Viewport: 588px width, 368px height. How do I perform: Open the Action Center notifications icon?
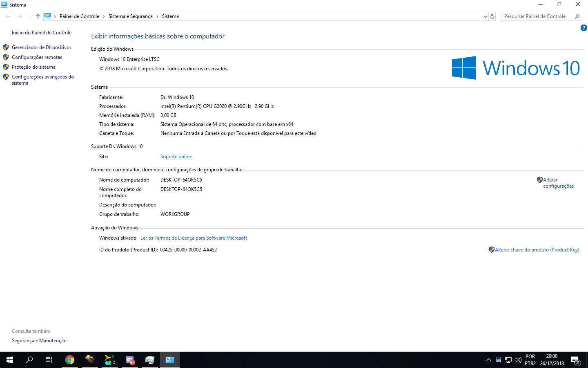click(575, 360)
